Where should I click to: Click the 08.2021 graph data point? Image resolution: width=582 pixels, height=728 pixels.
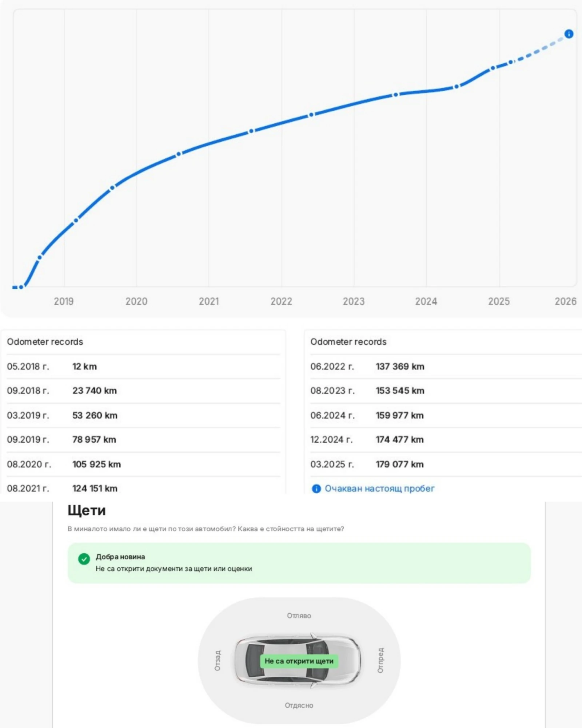[x=251, y=131]
